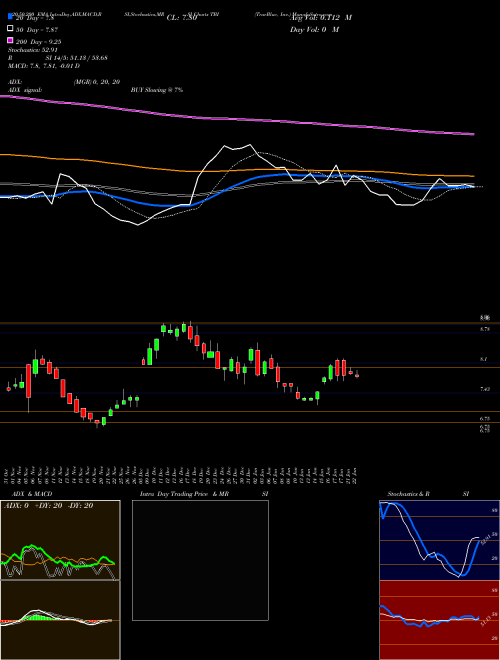
Task: Select the '20 Day - 7.8' legend text
Action: pos(35,18)
